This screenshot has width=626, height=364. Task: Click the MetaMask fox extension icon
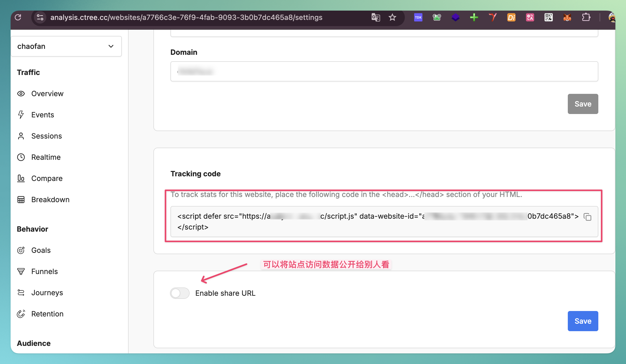(x=567, y=17)
